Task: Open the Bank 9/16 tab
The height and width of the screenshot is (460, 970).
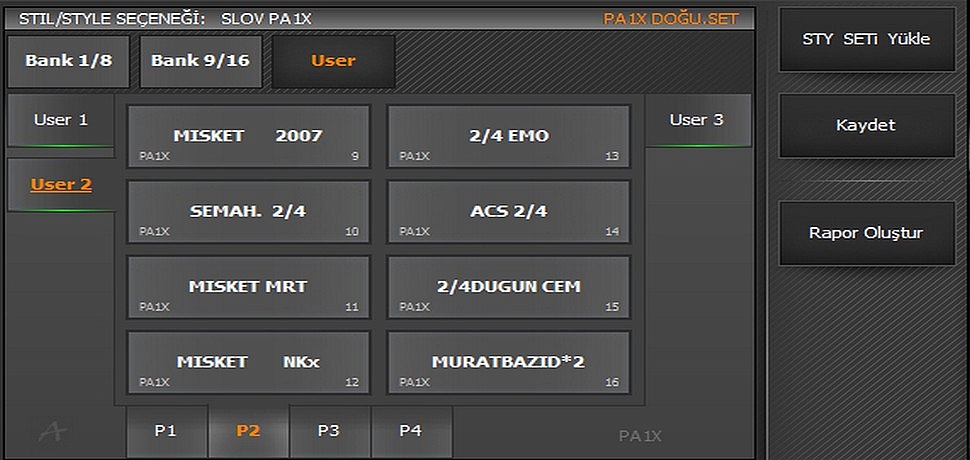Action: (x=199, y=61)
